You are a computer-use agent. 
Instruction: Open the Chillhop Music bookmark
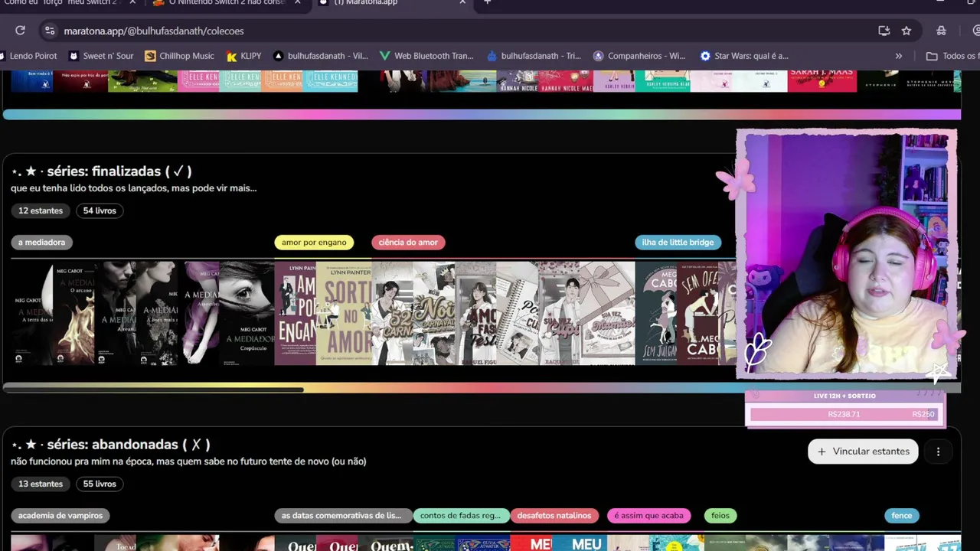[x=180, y=56]
